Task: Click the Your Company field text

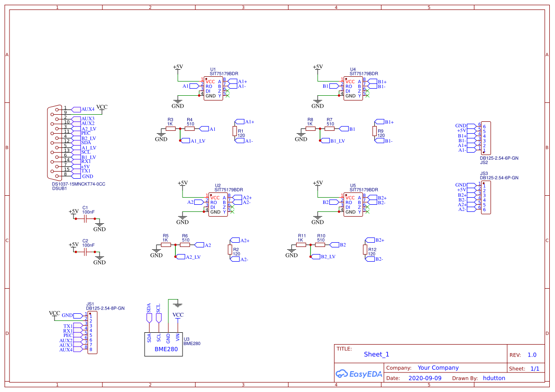Action: [438, 368]
